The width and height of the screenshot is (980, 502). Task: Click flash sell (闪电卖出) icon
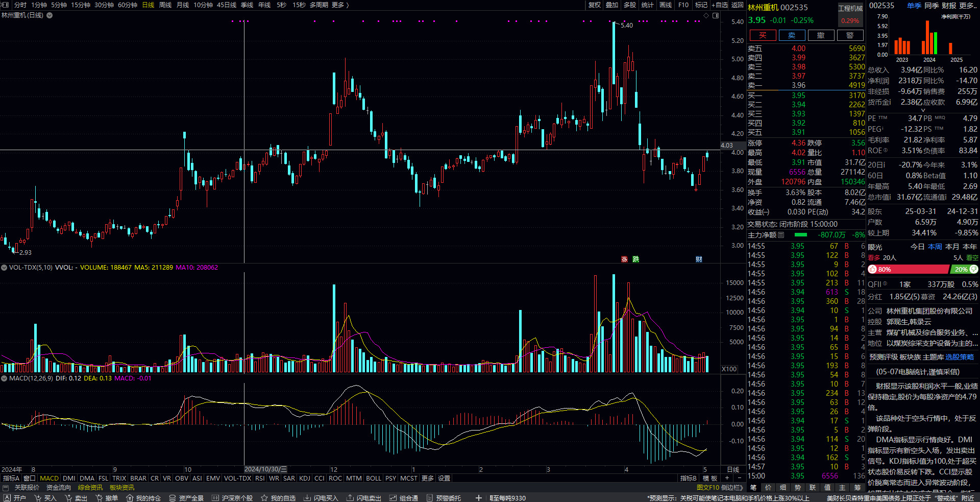pos(350,498)
